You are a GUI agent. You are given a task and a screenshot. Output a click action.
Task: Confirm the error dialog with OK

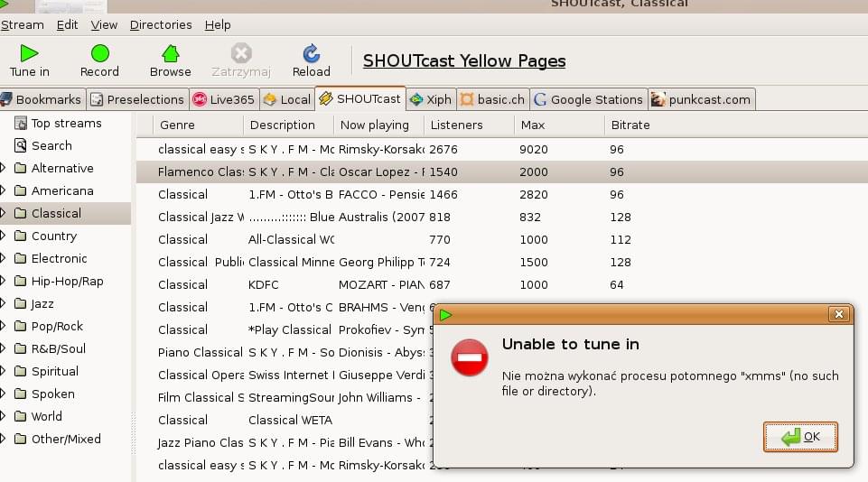pos(800,437)
